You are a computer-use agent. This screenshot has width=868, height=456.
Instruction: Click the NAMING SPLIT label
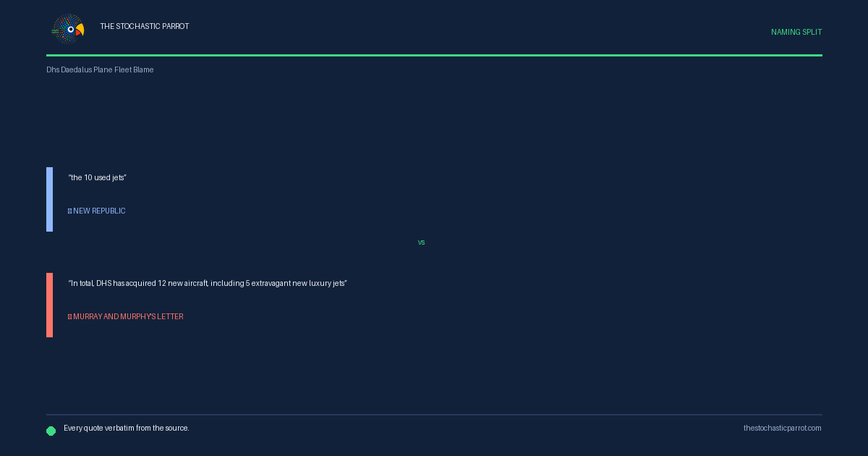click(796, 32)
